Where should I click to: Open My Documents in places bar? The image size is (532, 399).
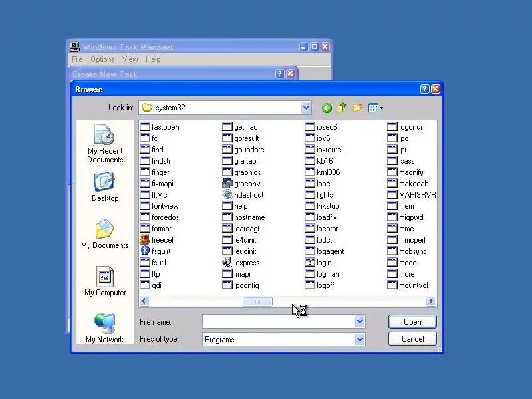click(x=105, y=234)
